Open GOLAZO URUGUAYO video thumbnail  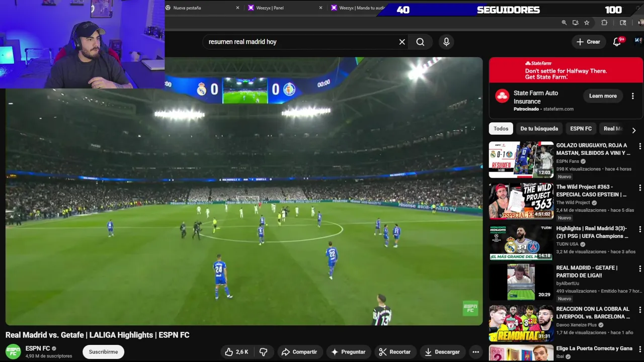pos(521,160)
